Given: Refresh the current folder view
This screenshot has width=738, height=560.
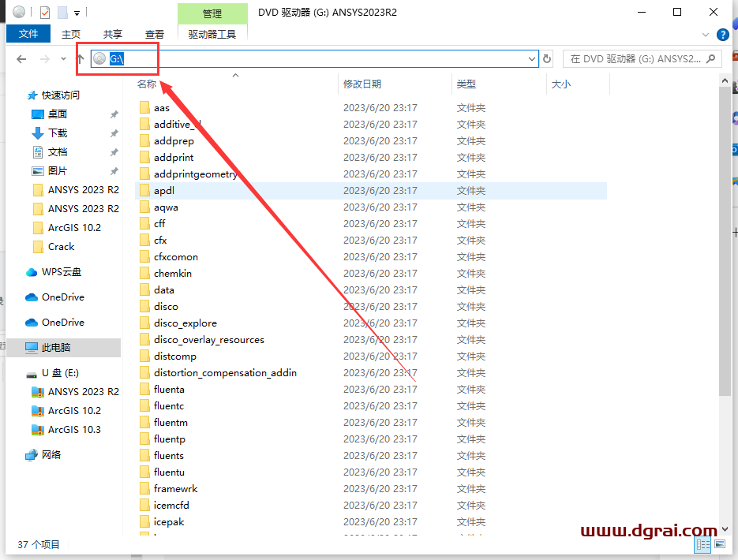Looking at the screenshot, I should coord(547,59).
